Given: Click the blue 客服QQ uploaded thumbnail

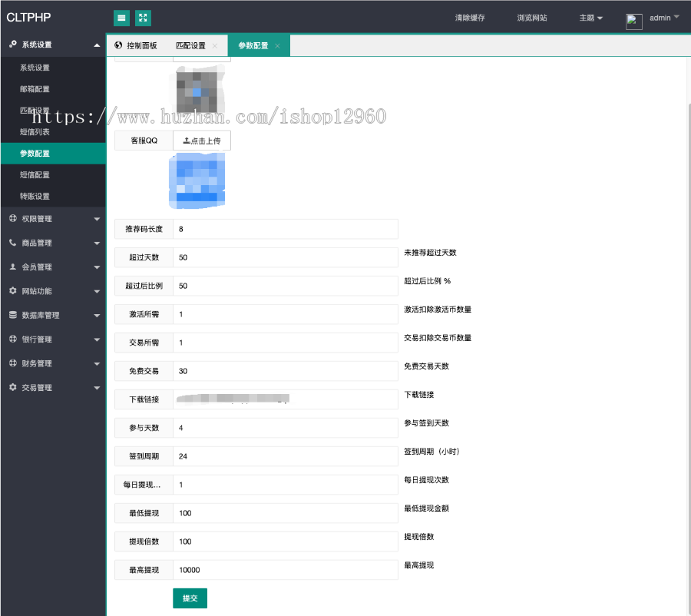Looking at the screenshot, I should (x=197, y=180).
